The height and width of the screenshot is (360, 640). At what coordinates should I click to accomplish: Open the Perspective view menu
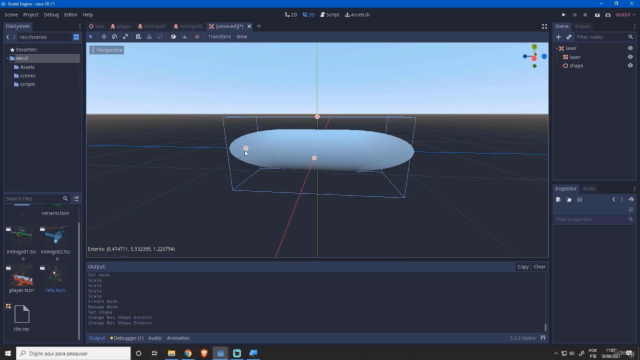[107, 50]
